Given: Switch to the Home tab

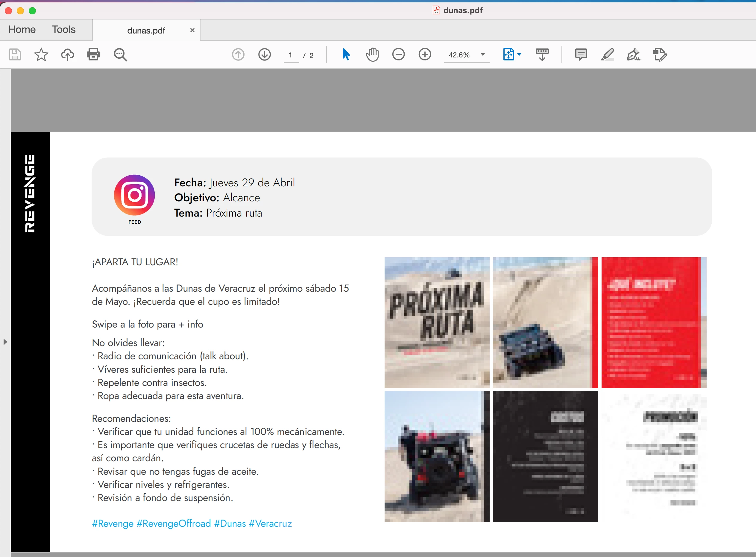Looking at the screenshot, I should (x=22, y=30).
